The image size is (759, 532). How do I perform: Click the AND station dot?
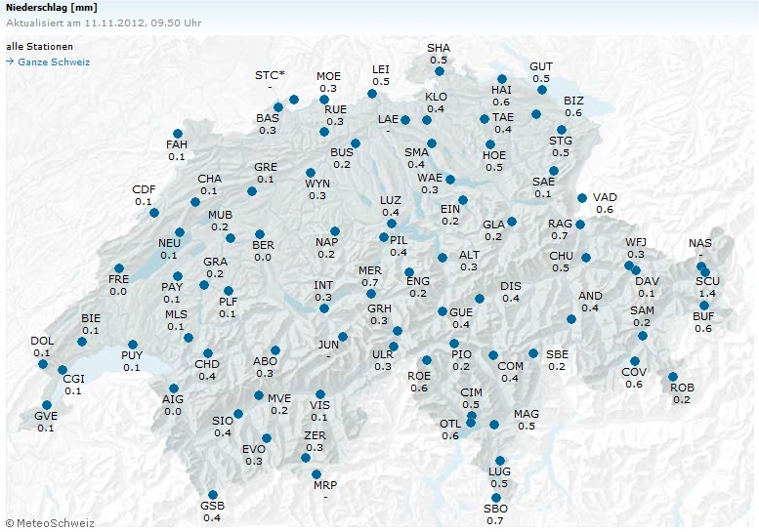[571, 319]
